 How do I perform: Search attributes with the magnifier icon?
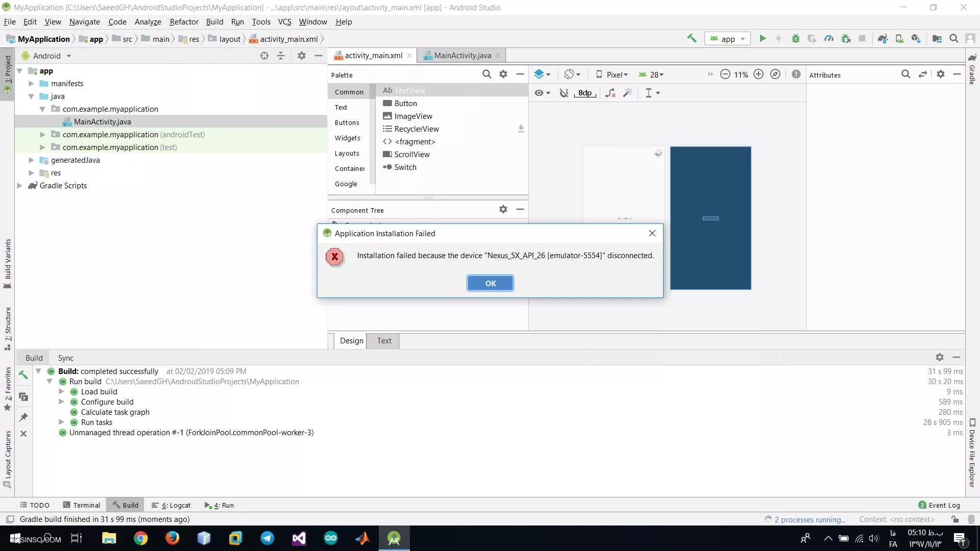point(906,74)
